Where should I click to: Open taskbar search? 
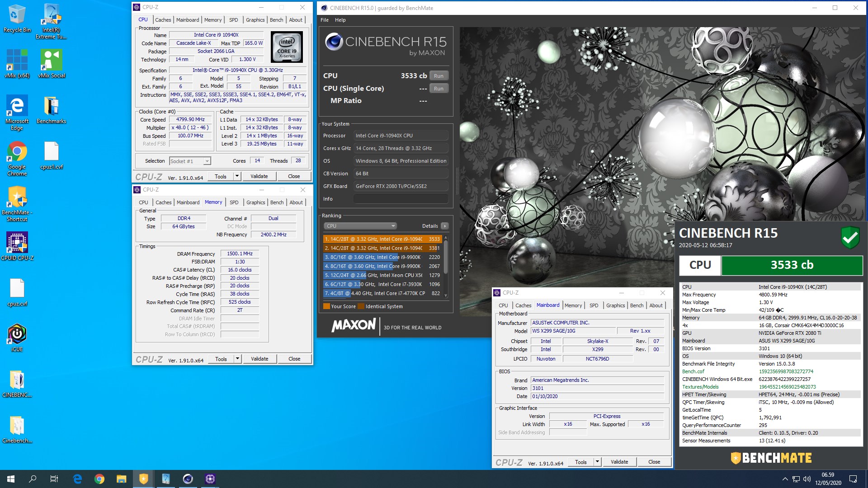click(x=33, y=479)
